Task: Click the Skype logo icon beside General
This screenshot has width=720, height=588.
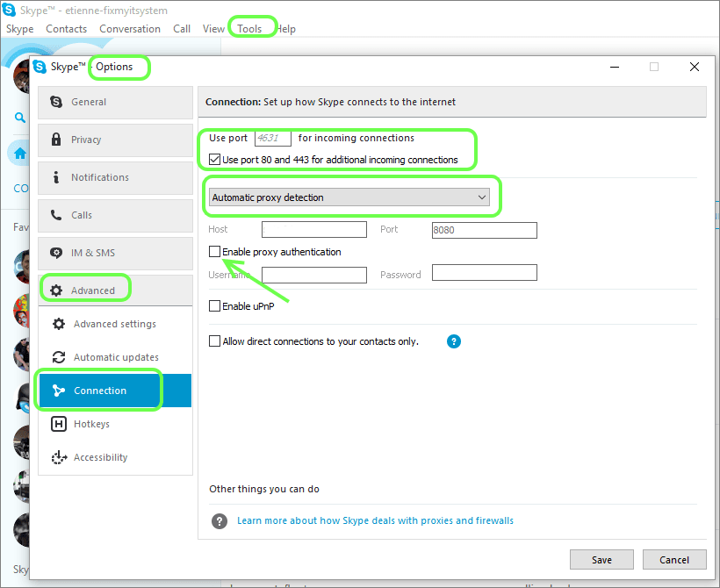Action: click(56, 102)
